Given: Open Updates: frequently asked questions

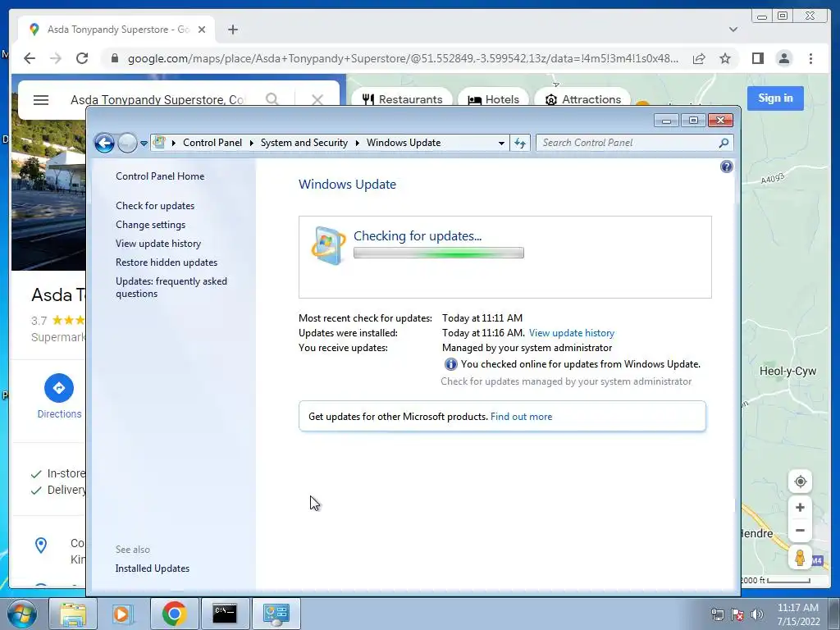Looking at the screenshot, I should click(171, 287).
